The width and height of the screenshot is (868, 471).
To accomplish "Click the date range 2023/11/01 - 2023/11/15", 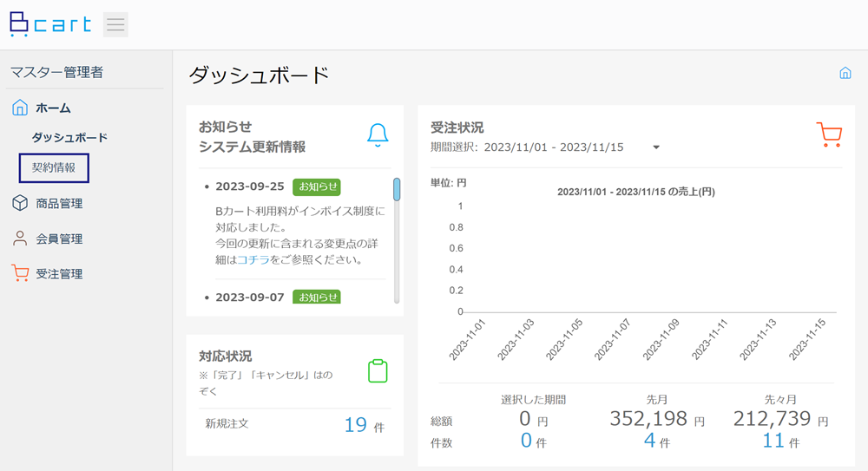I will 554,147.
